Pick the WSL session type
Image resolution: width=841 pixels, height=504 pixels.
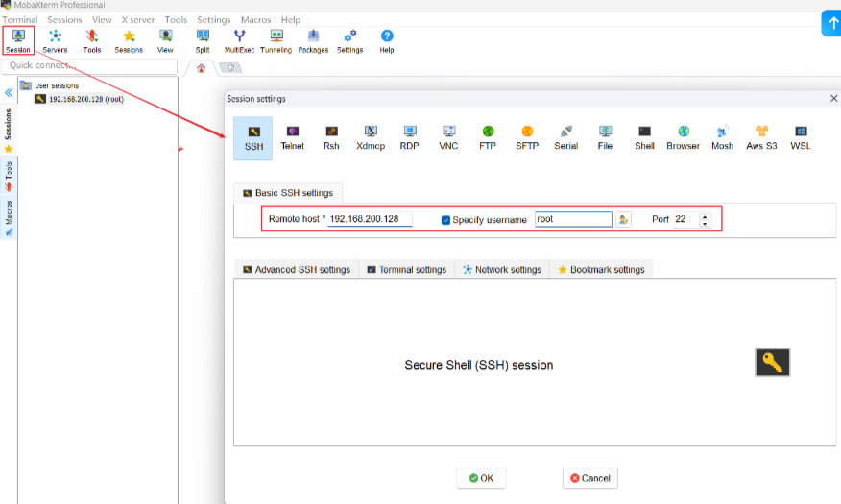pos(800,137)
